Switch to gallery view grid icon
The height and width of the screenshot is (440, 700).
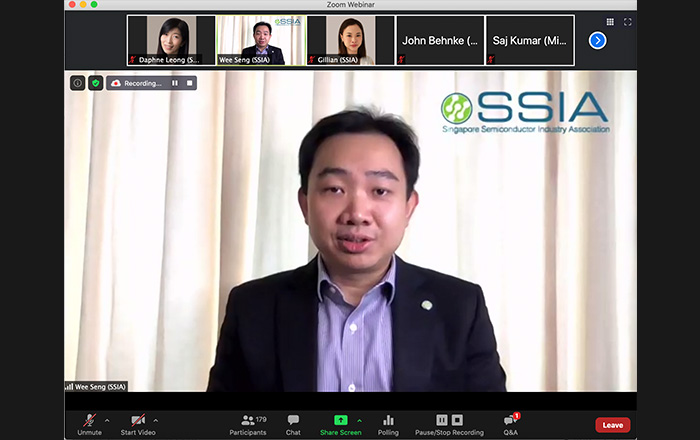pyautogui.click(x=610, y=21)
